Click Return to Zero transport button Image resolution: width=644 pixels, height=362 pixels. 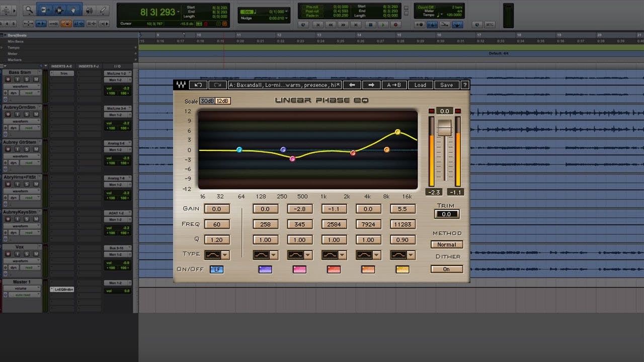point(317,24)
